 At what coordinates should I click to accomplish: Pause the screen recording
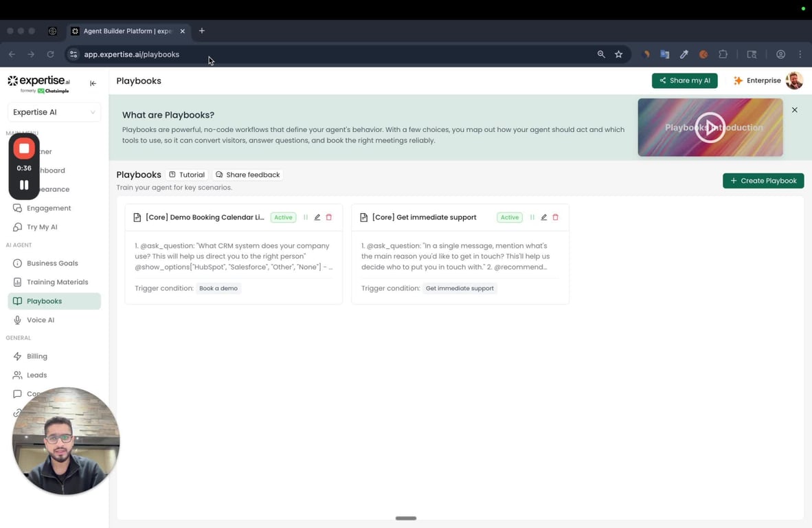coord(24,185)
